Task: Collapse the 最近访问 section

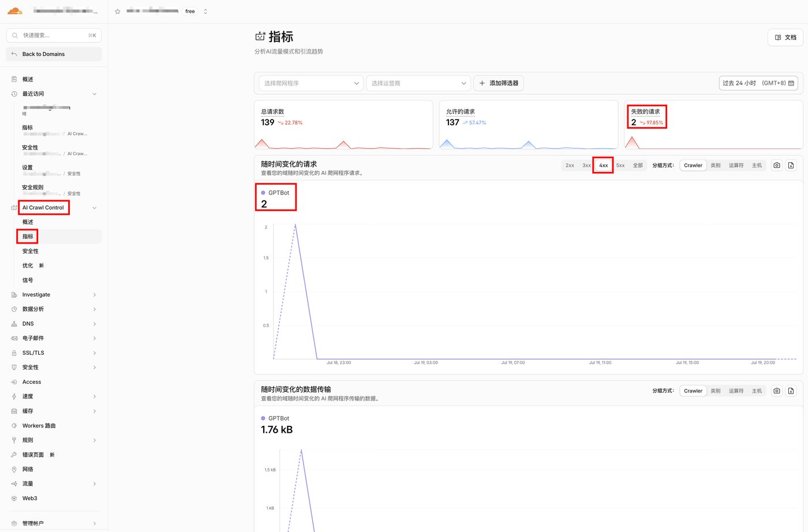Action: 95,94
